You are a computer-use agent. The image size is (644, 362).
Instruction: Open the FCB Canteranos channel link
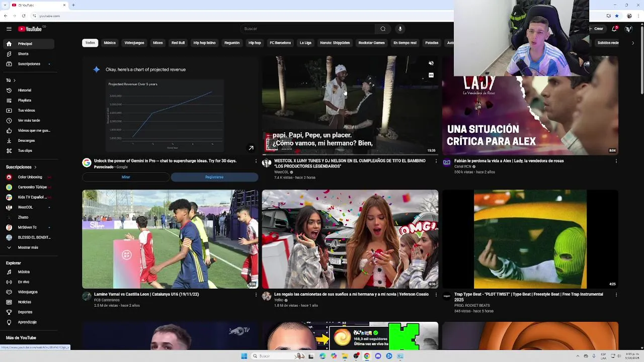coord(107,300)
